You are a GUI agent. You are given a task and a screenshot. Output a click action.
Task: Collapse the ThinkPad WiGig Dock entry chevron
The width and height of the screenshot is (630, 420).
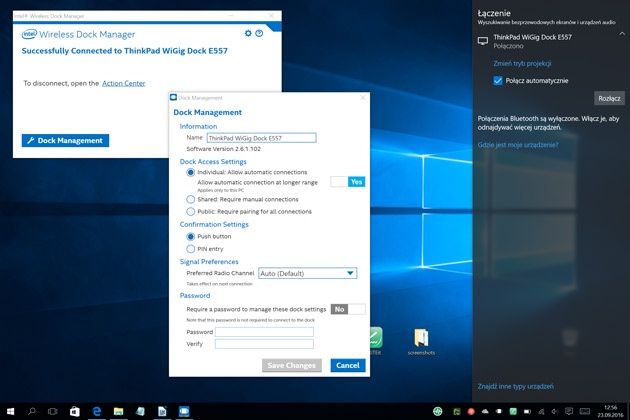pyautogui.click(x=622, y=34)
